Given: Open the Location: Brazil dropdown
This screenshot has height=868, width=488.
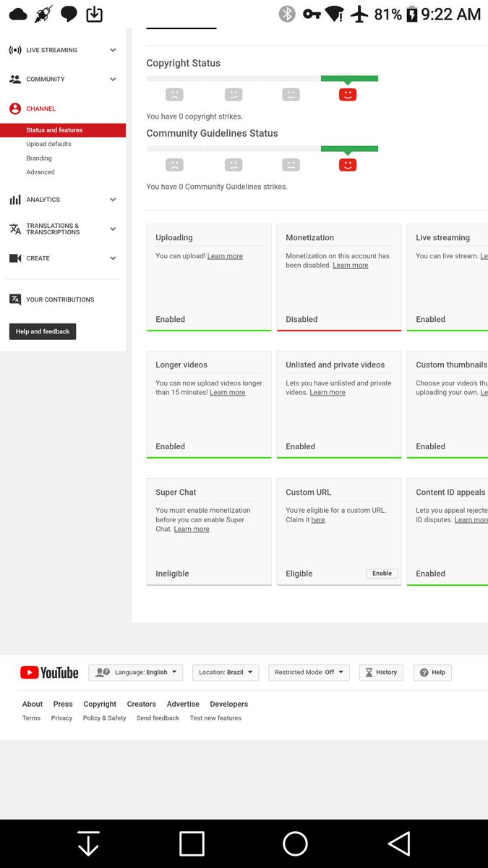Looking at the screenshot, I should pyautogui.click(x=226, y=672).
